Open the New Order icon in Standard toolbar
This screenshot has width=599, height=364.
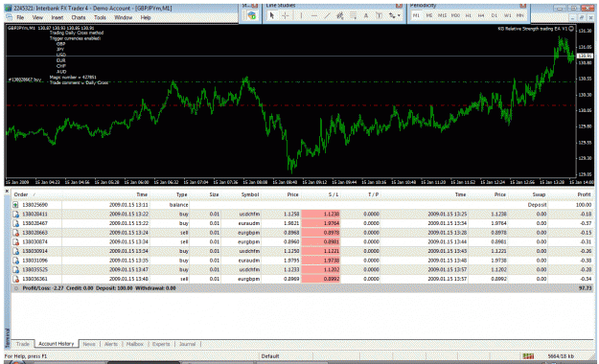point(251,15)
